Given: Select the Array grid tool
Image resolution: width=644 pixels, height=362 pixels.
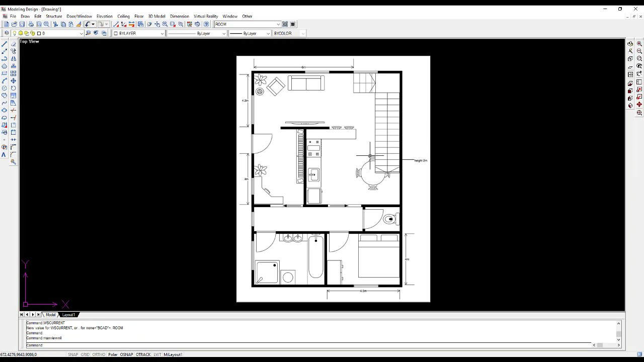Looking at the screenshot, I should 13,73.
